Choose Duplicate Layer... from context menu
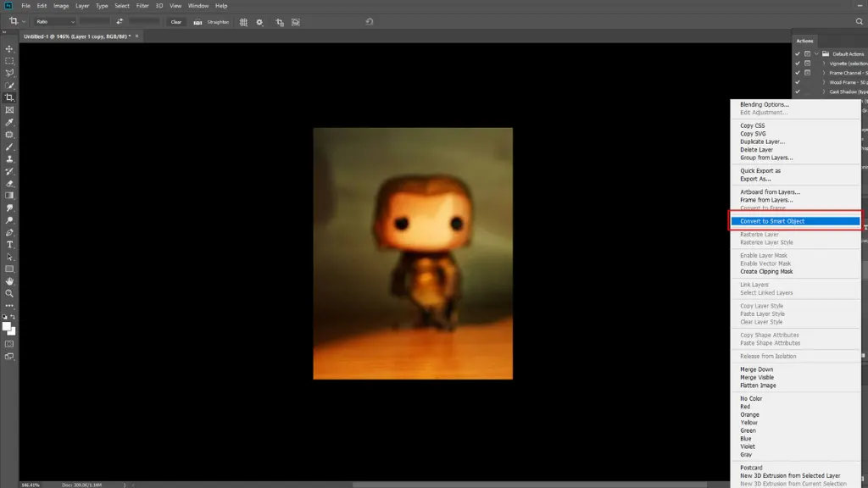The image size is (868, 488). coord(762,141)
